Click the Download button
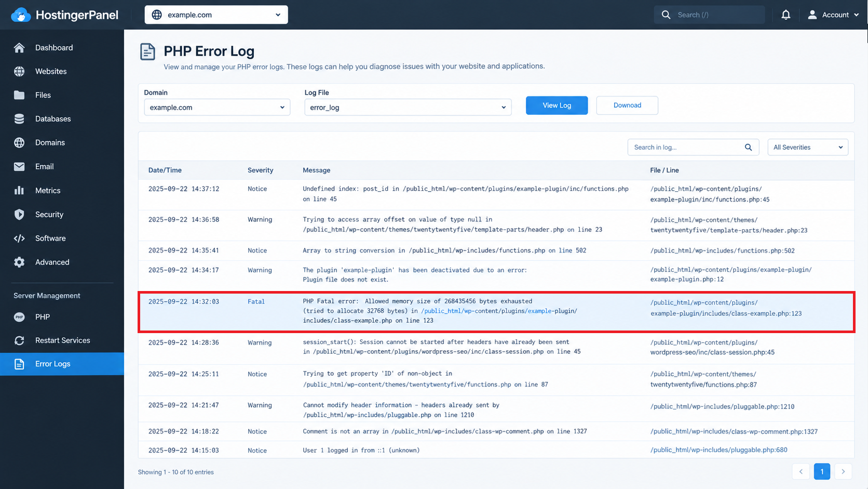Viewport: 868px width, 489px height. pos(627,105)
